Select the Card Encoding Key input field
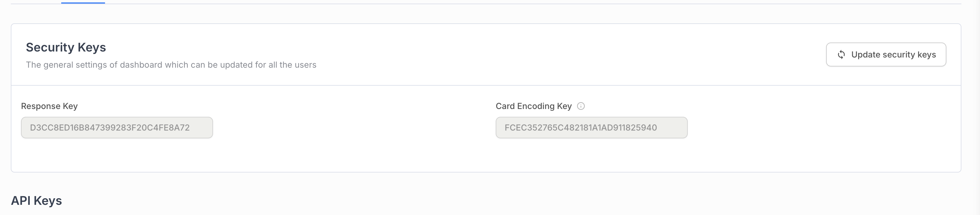980x215 pixels. (591, 128)
